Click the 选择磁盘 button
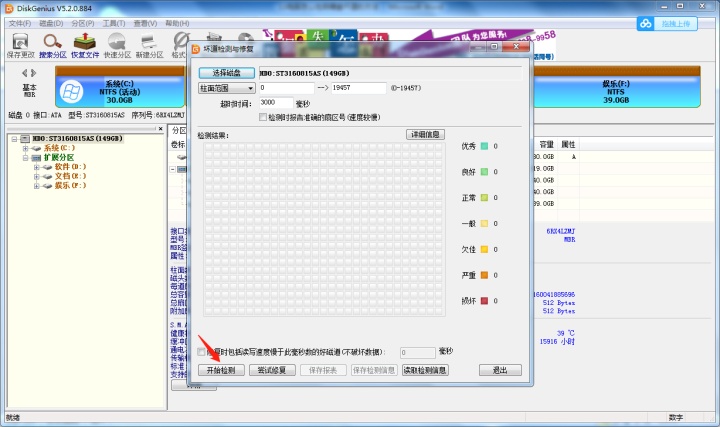 (226, 73)
